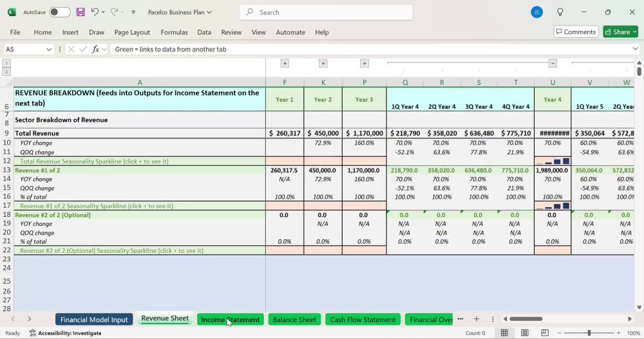Click Accessibility: Investigate in status bar

tap(65, 333)
